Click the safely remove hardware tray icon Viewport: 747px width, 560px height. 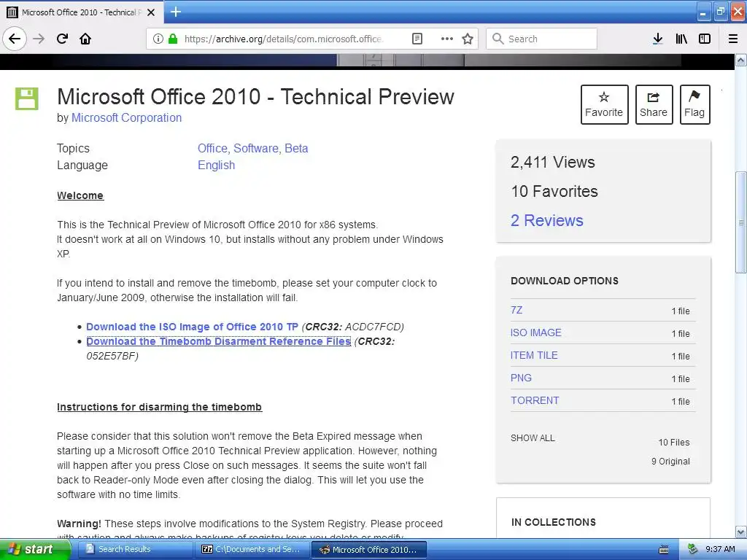[x=692, y=550]
